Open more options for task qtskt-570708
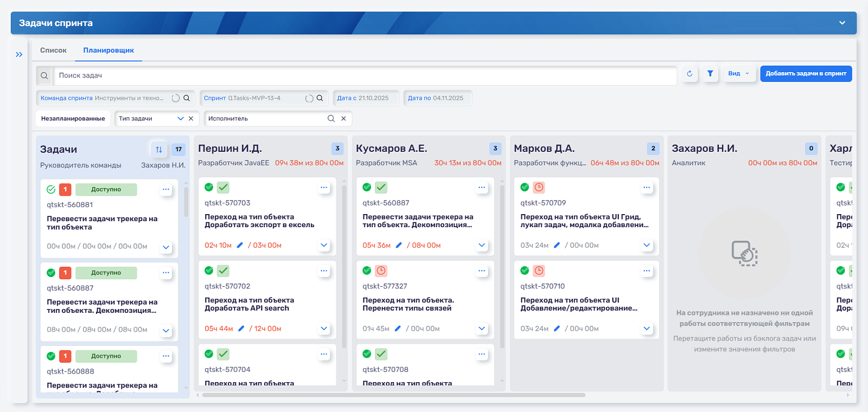This screenshot has width=868, height=412. pyautogui.click(x=482, y=355)
